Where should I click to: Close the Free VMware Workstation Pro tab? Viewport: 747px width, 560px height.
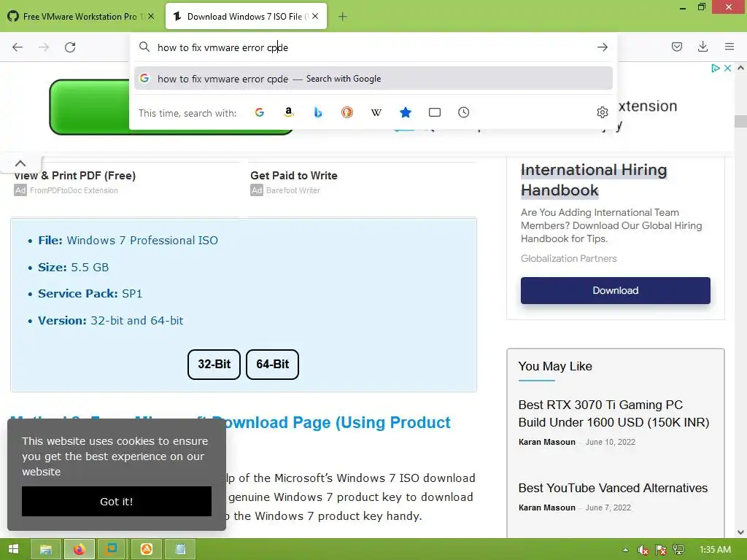(151, 16)
